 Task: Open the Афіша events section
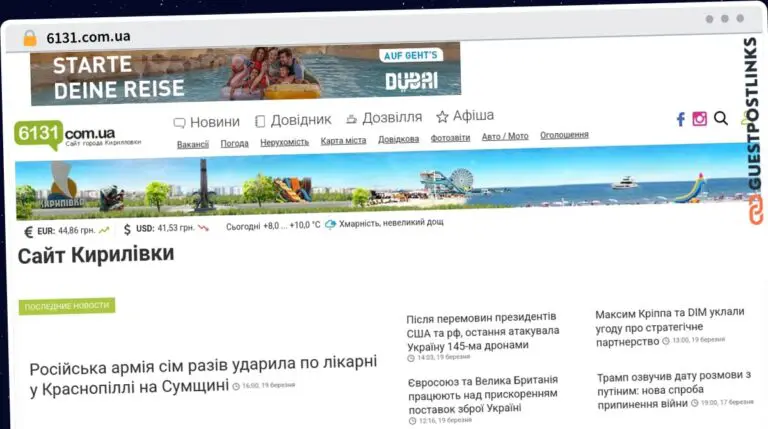click(x=465, y=116)
